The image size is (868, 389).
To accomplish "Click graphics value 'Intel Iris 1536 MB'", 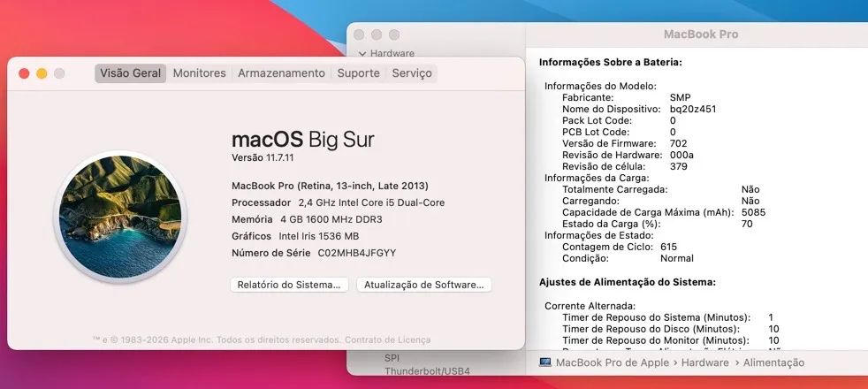I will coord(319,236).
